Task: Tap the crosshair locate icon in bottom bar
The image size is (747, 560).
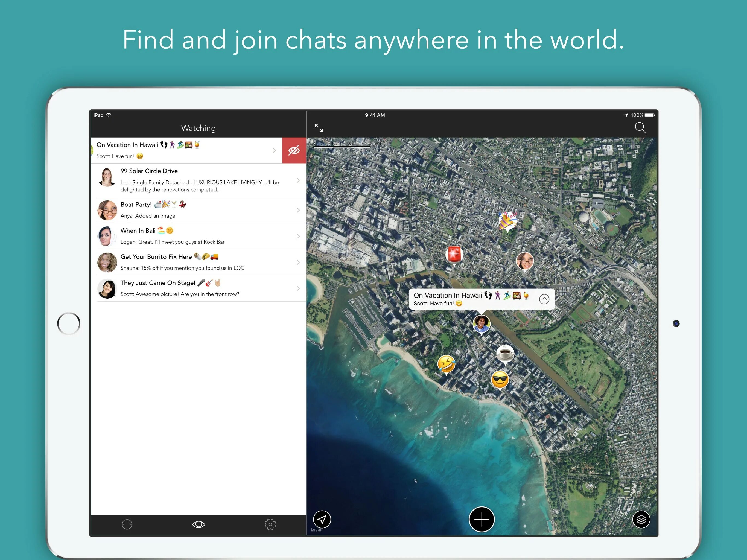Action: click(x=127, y=524)
